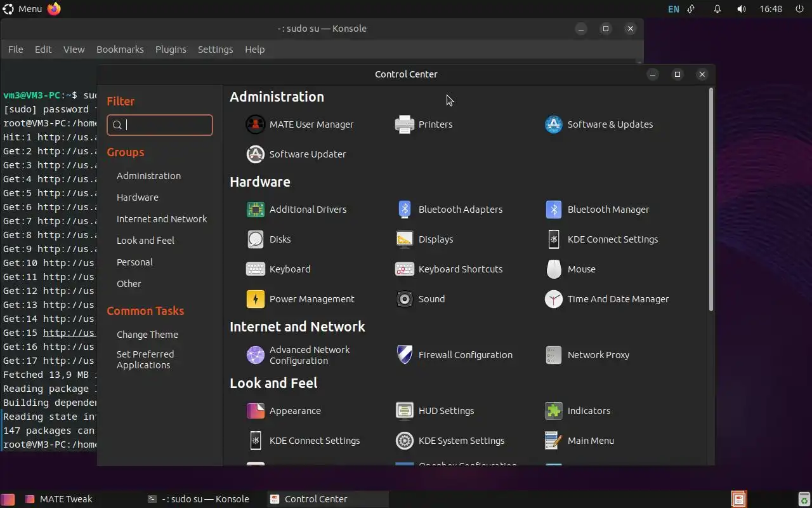Image resolution: width=812 pixels, height=508 pixels.
Task: Open Additional Drivers icon
Action: point(255,210)
